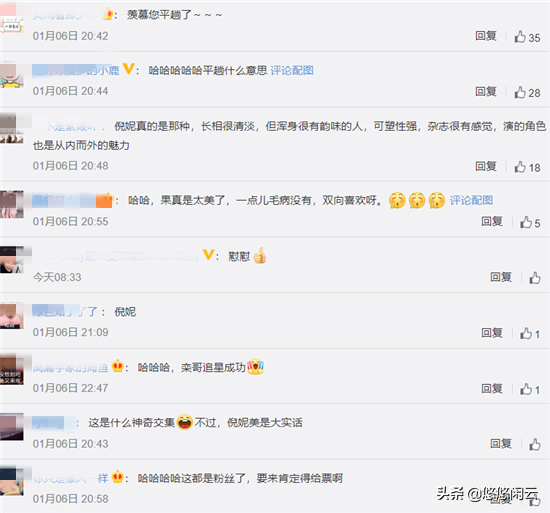Reply to the 01月06日 20:42 comment
Screen dimensions: 550x513
486,36
